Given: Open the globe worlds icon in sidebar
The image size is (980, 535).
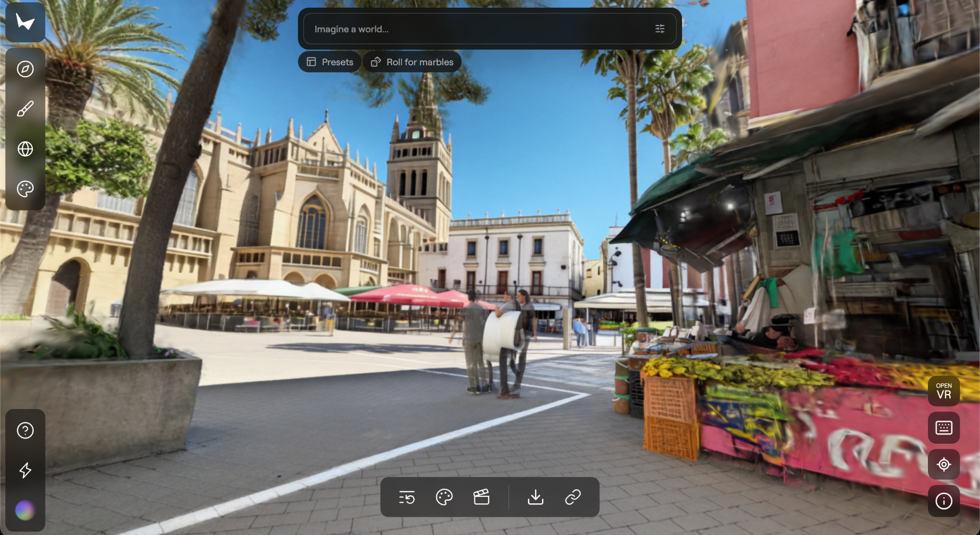Looking at the screenshot, I should click(x=25, y=149).
